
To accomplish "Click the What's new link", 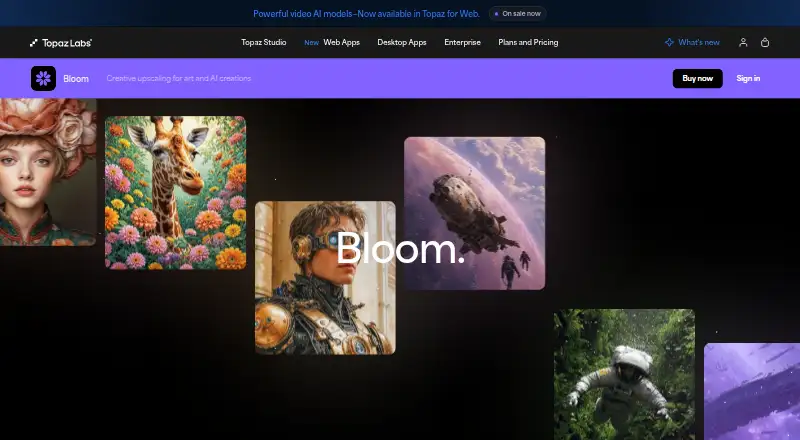I will (698, 42).
